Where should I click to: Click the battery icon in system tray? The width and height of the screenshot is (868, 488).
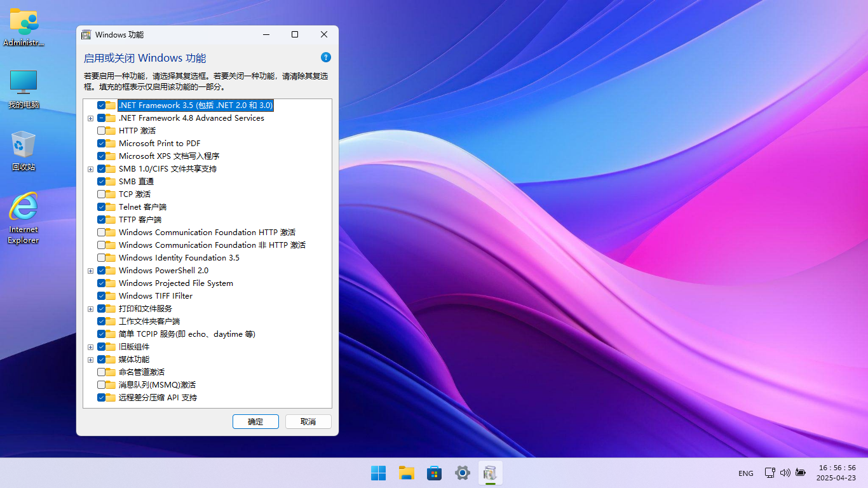800,473
